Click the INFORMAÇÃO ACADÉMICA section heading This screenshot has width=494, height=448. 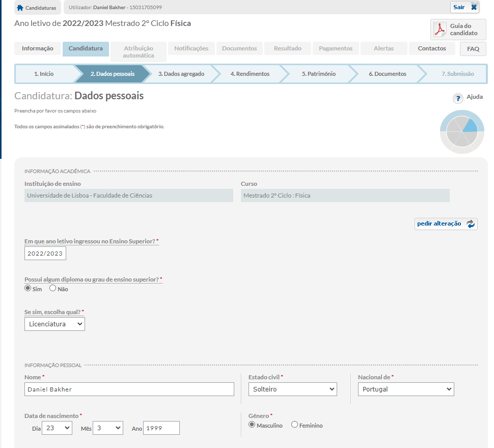point(58,171)
